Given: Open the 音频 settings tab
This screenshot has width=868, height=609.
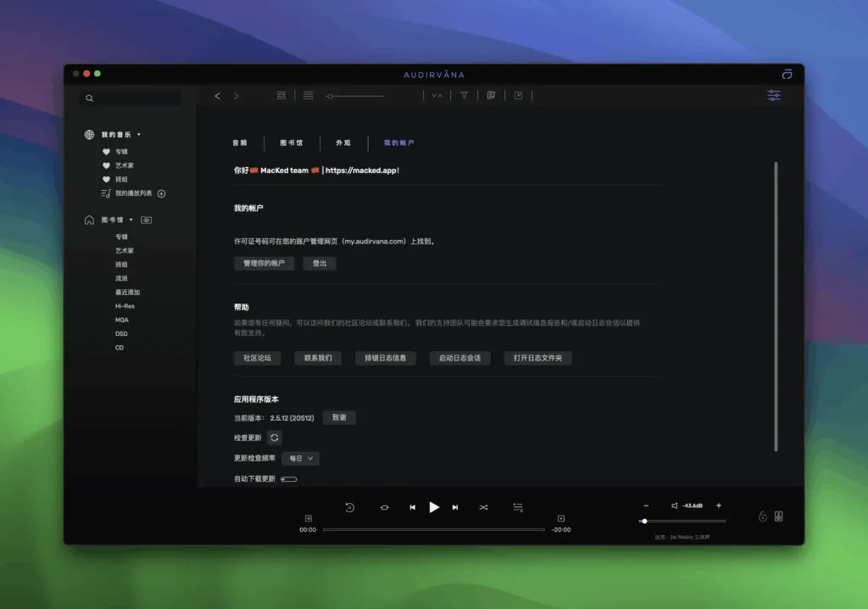Looking at the screenshot, I should [x=240, y=142].
